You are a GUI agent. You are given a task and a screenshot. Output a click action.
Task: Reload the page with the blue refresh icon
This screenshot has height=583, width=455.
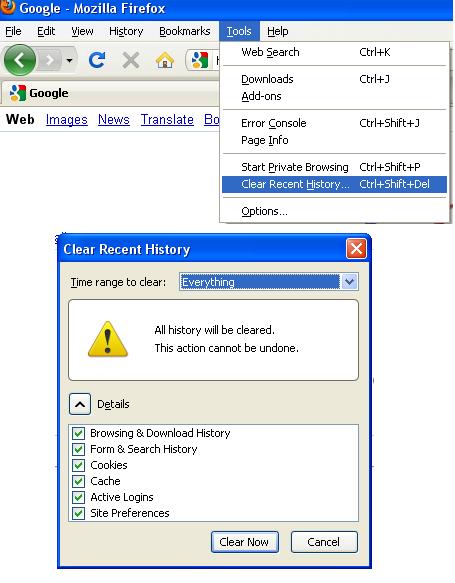click(x=97, y=60)
